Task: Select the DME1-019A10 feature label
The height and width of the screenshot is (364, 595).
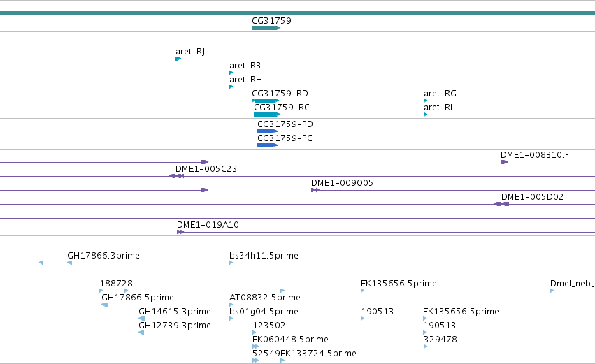Action: [208, 225]
